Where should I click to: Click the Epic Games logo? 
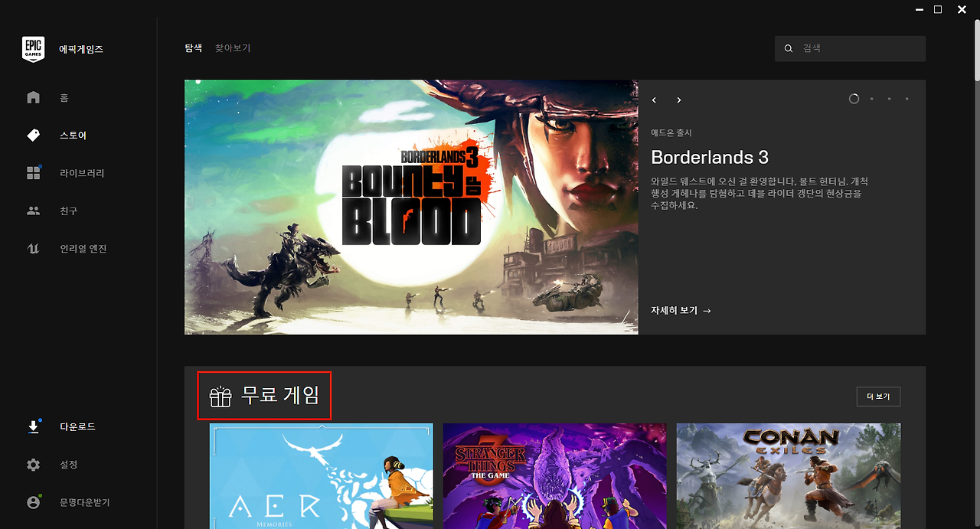(33, 49)
